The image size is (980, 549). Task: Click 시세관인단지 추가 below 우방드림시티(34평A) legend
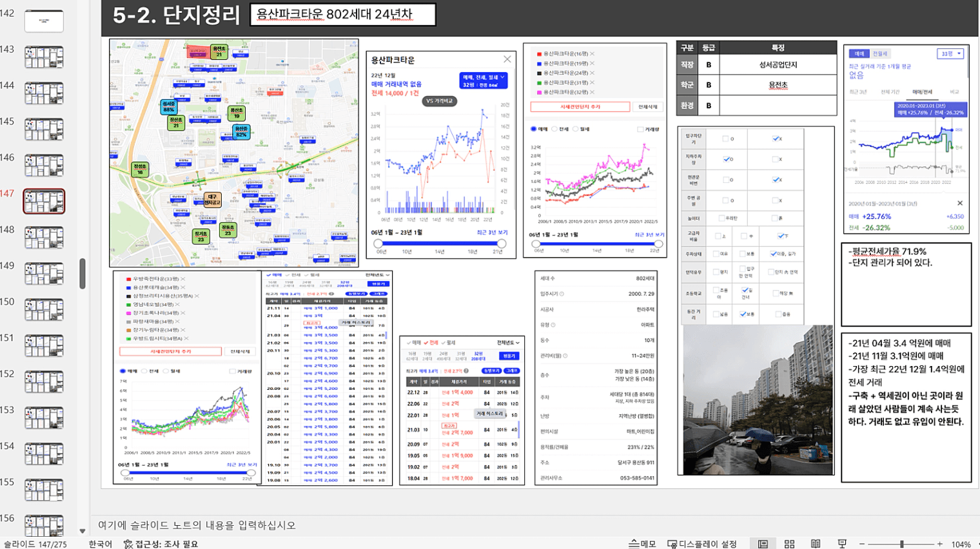click(x=171, y=352)
